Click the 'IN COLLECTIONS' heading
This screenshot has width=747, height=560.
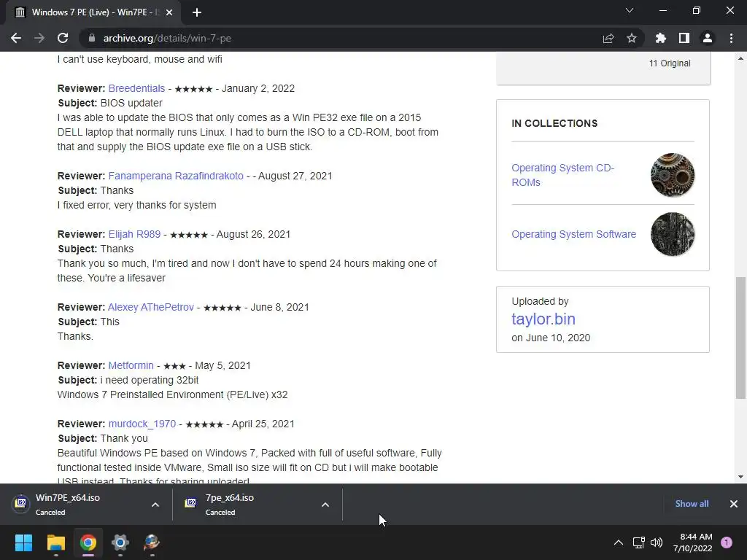554,123
